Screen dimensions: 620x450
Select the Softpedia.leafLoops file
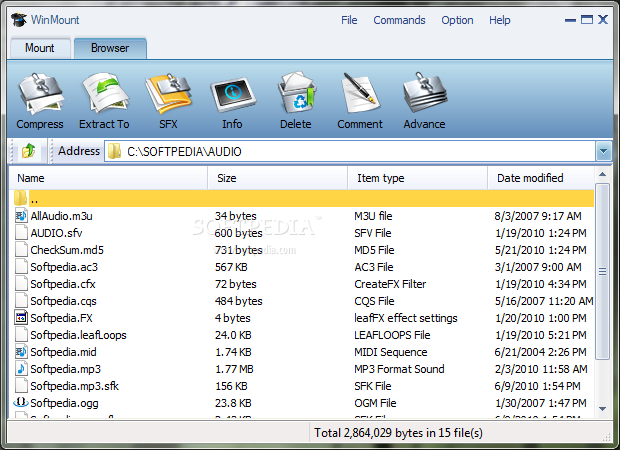coord(78,335)
